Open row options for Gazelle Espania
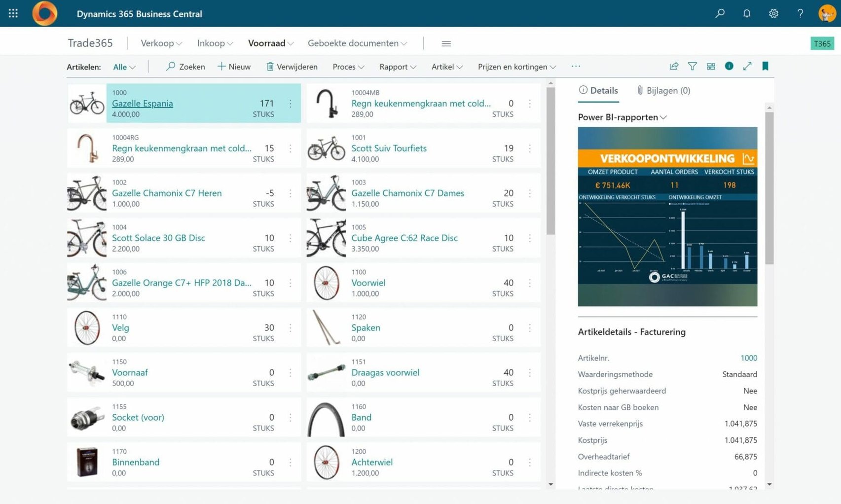The width and height of the screenshot is (841, 504). click(290, 104)
